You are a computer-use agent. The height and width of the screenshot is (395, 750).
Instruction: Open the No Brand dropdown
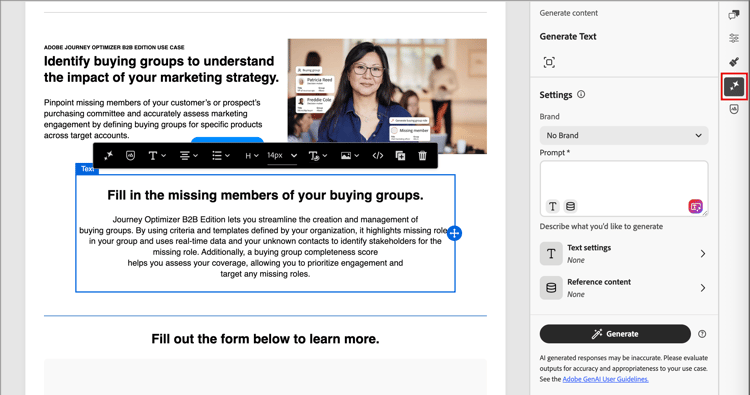pyautogui.click(x=624, y=135)
